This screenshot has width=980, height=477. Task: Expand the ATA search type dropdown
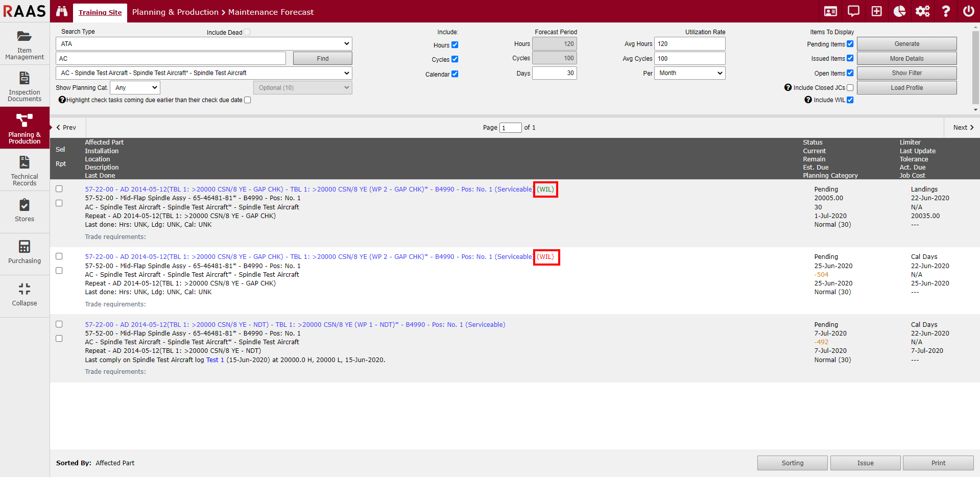[204, 44]
